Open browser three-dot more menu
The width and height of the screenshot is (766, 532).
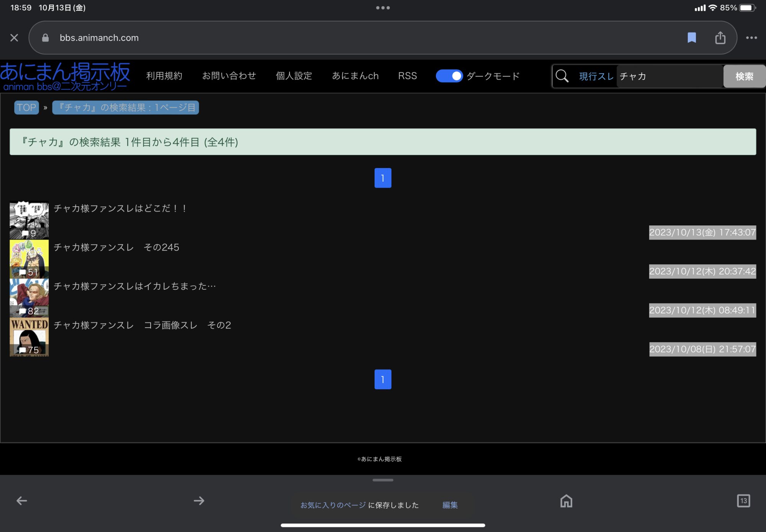751,38
